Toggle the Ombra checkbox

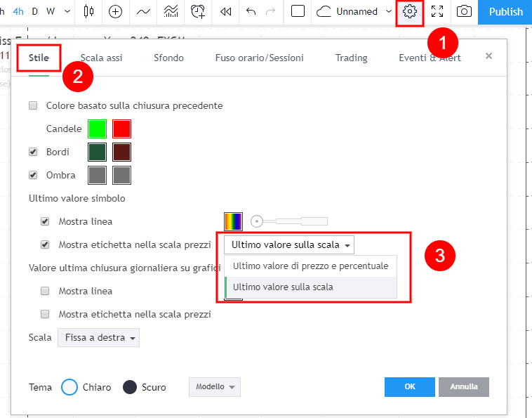point(33,175)
